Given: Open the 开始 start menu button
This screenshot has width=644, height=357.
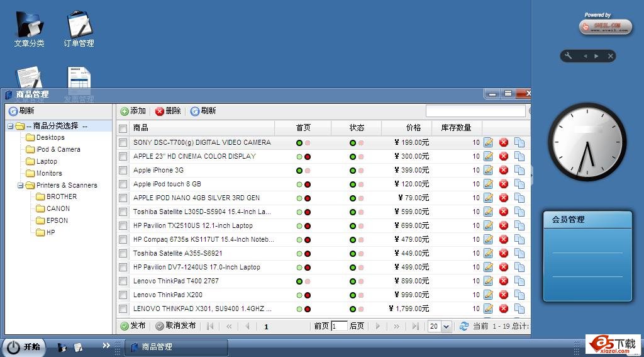Looking at the screenshot, I should pyautogui.click(x=25, y=347).
